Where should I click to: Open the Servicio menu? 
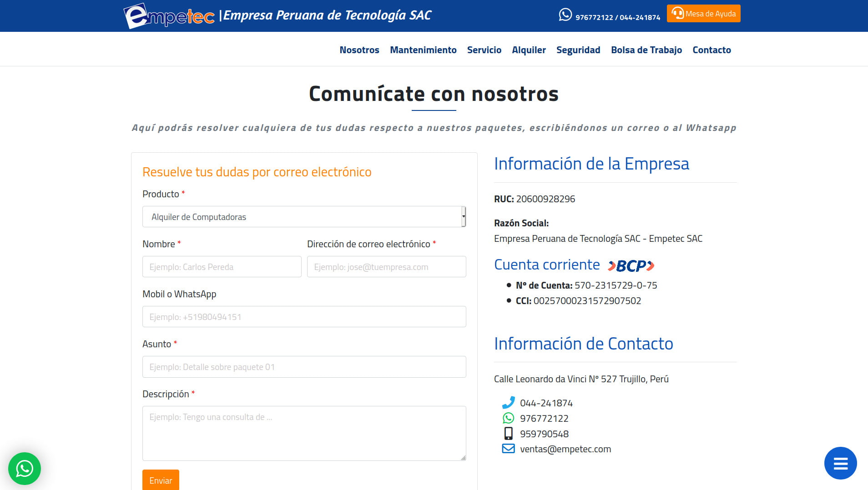(x=484, y=50)
